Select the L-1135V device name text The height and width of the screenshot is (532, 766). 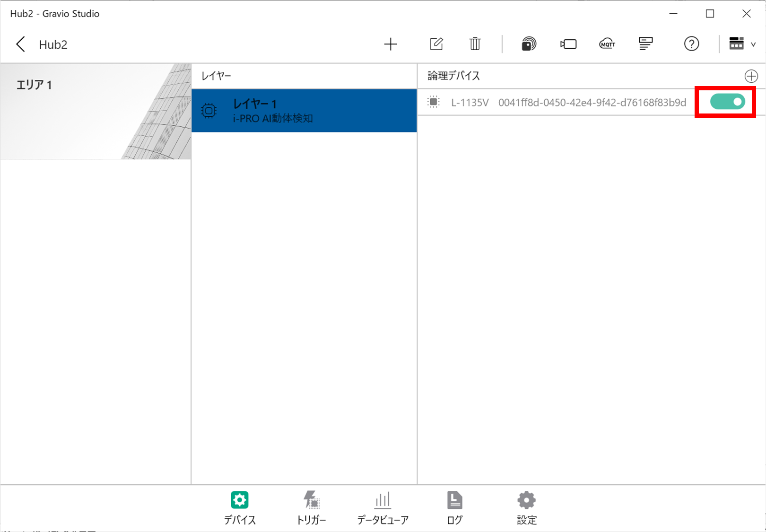coord(470,103)
